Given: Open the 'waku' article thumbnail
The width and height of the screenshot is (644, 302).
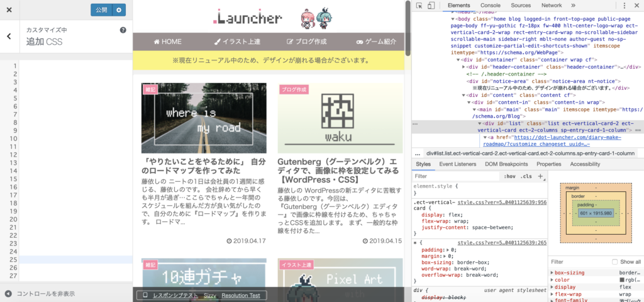Looking at the screenshot, I should pos(340,118).
